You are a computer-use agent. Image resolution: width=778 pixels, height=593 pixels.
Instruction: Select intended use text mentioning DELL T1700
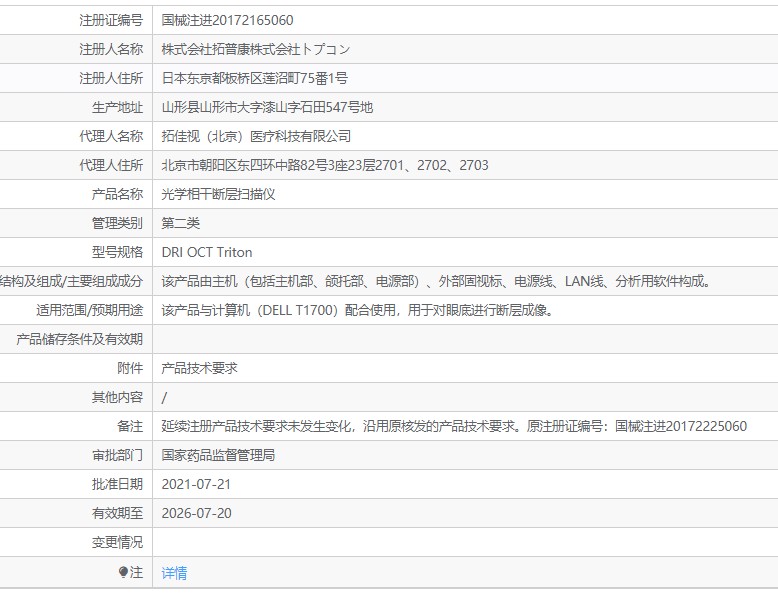point(357,310)
